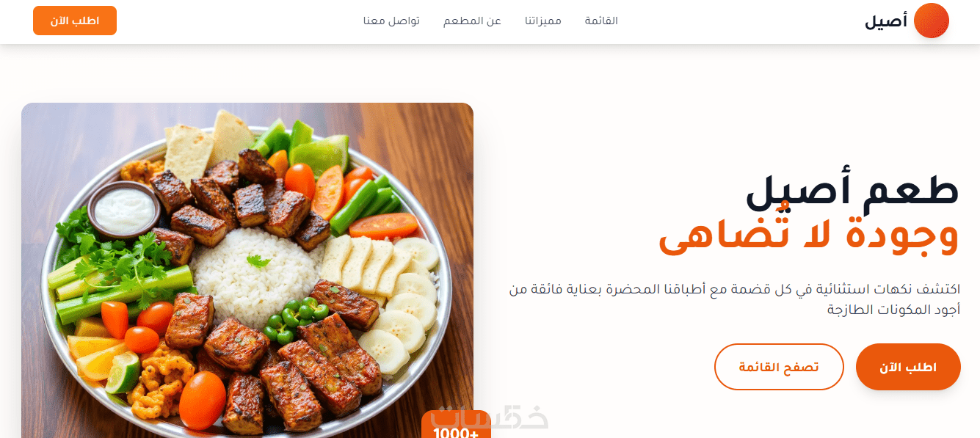Open the القائمة navigation link
The image size is (980, 438).
coord(601,21)
